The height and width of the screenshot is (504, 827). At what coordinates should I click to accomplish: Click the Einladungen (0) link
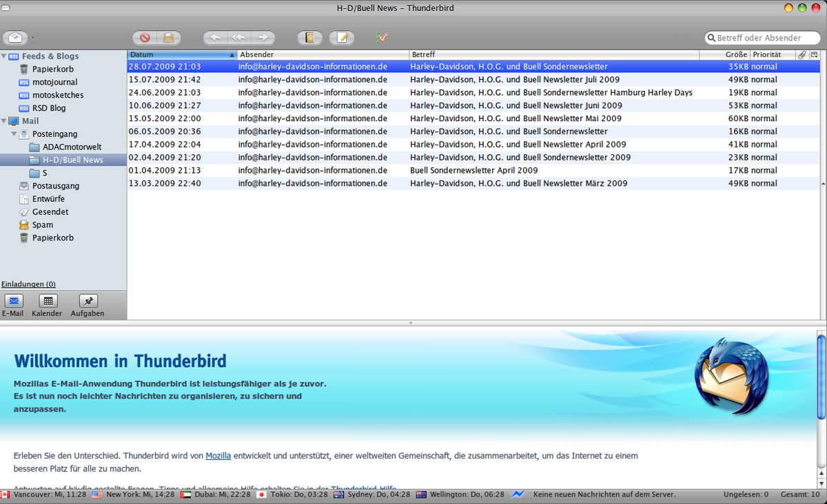(x=28, y=284)
